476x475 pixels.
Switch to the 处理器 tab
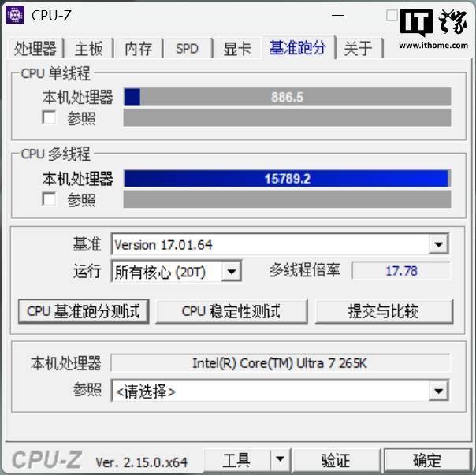click(35, 48)
